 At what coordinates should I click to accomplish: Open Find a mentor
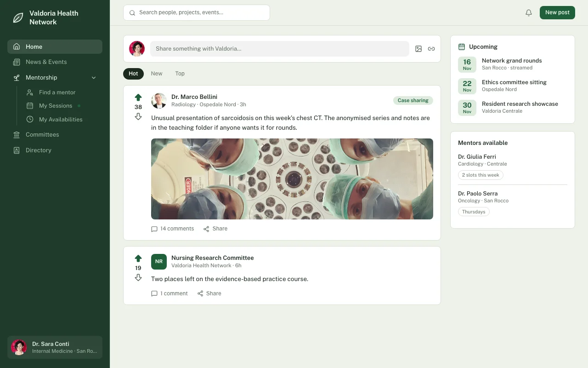point(61,92)
